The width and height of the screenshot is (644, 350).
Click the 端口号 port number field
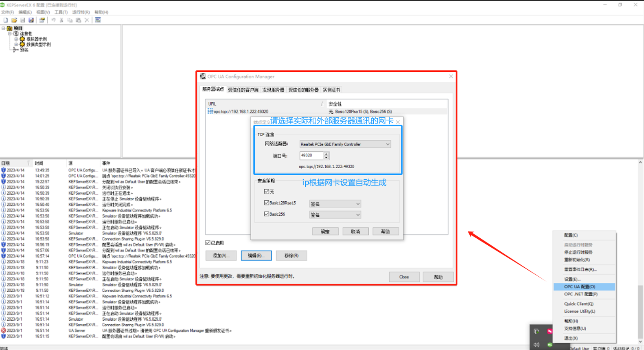tap(312, 155)
